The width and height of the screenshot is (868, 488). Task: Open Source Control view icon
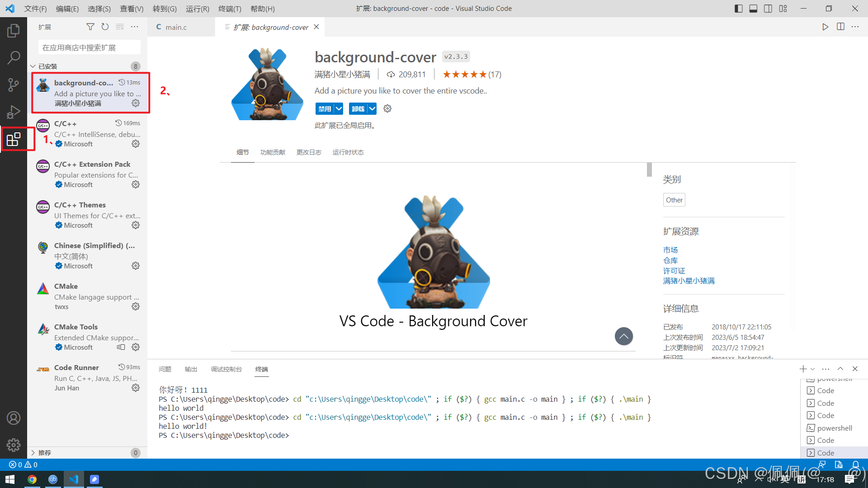click(14, 84)
